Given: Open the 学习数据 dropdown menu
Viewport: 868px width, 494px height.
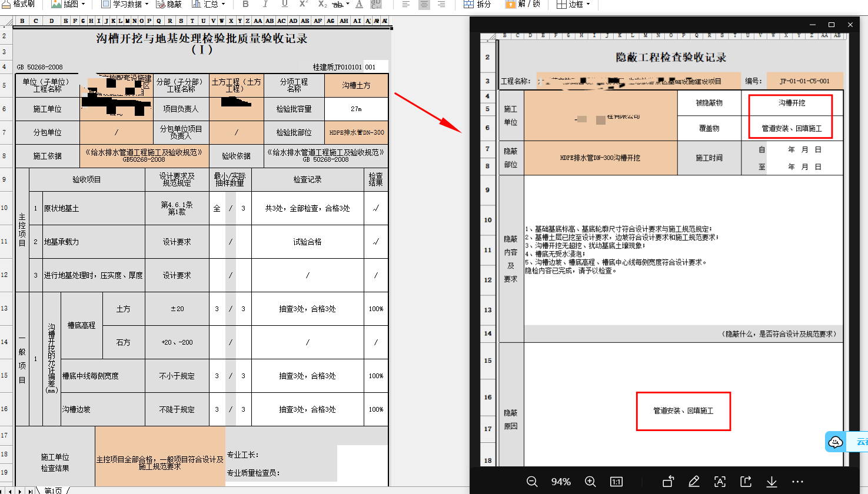Looking at the screenshot, I should [x=125, y=4].
